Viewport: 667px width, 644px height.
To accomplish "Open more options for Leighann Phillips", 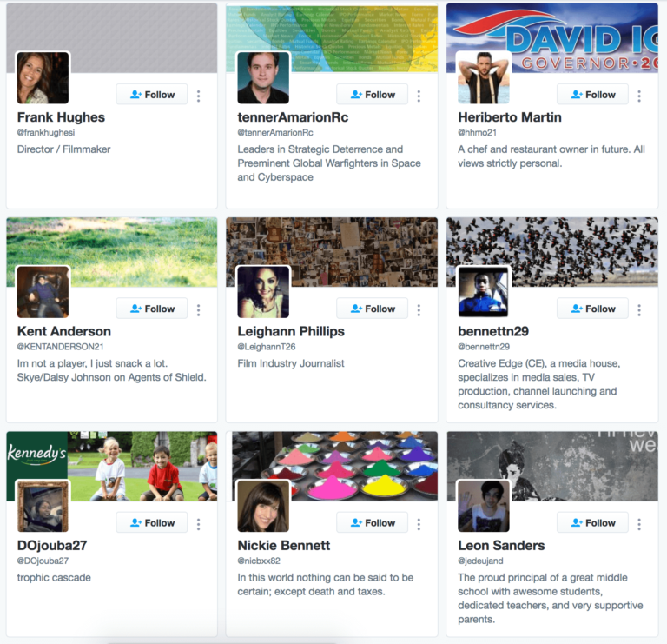I will pyautogui.click(x=419, y=310).
